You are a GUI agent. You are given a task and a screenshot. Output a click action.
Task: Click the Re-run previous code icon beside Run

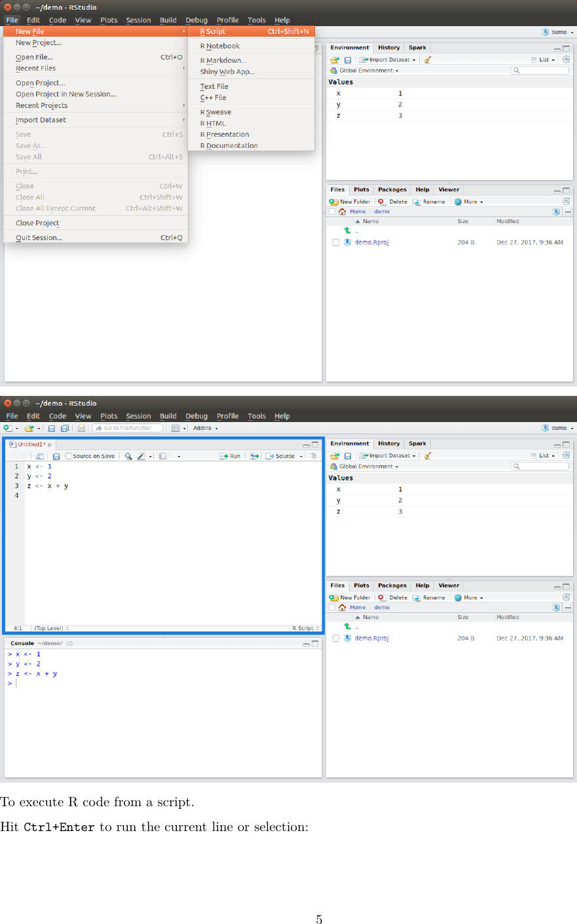(254, 456)
